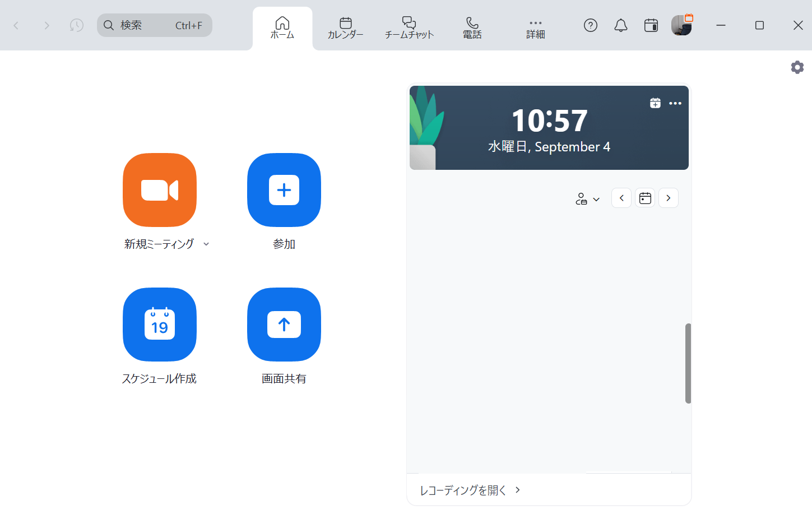The height and width of the screenshot is (528, 812).
Task: Open the 詳細 more menu
Action: click(536, 29)
